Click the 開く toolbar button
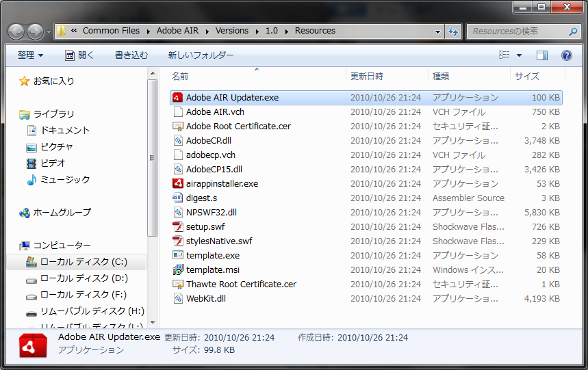The image size is (588, 370). coord(79,55)
